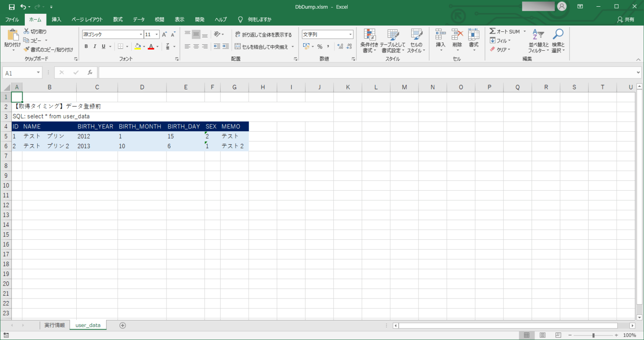Decrease font size with the small A icon

[173, 34]
